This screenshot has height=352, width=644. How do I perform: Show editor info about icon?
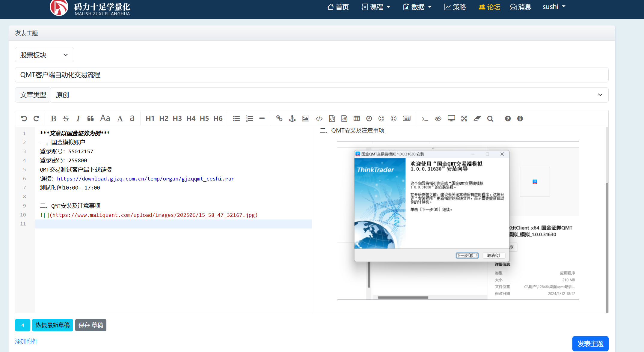click(x=520, y=118)
